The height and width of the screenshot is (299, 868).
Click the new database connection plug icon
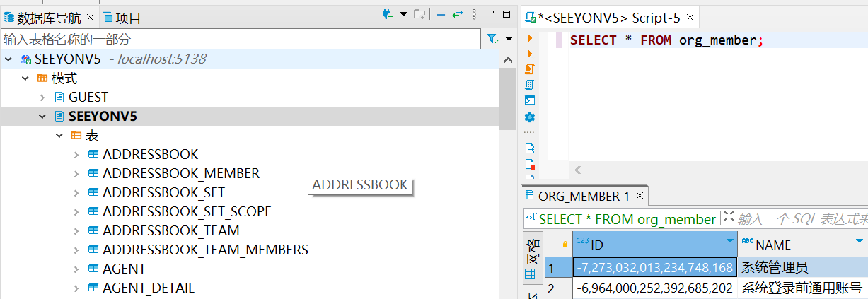click(386, 14)
